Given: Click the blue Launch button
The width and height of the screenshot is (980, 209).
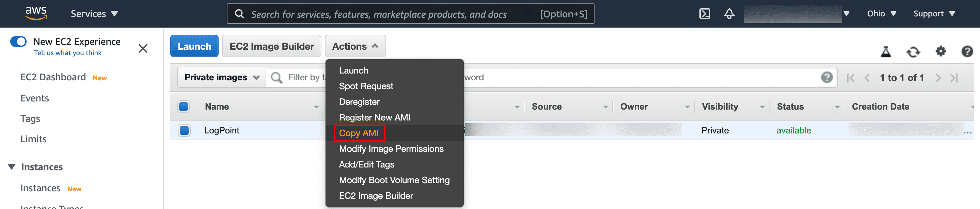Looking at the screenshot, I should 194,46.
